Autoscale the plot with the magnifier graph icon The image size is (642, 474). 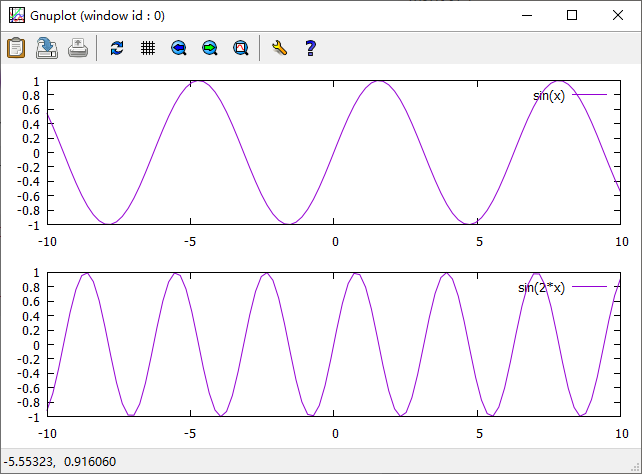tap(241, 48)
